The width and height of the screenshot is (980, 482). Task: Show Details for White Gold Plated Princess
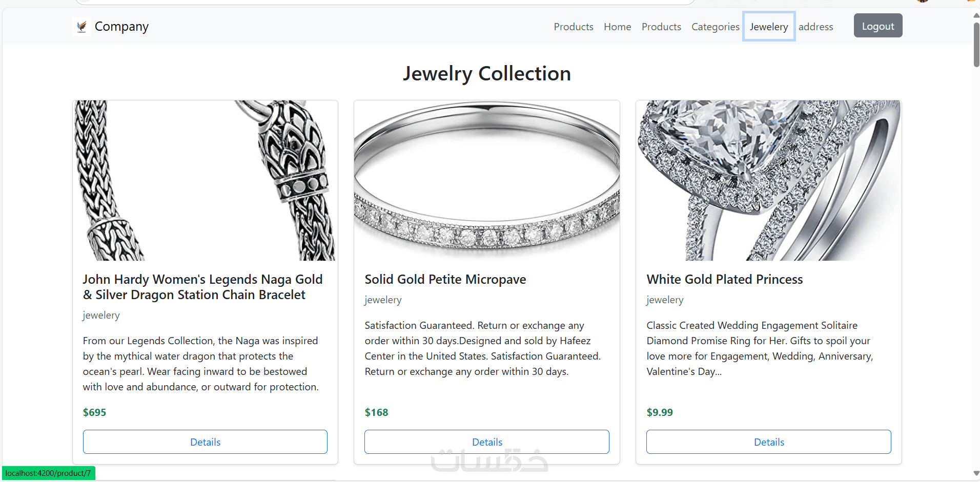(768, 442)
